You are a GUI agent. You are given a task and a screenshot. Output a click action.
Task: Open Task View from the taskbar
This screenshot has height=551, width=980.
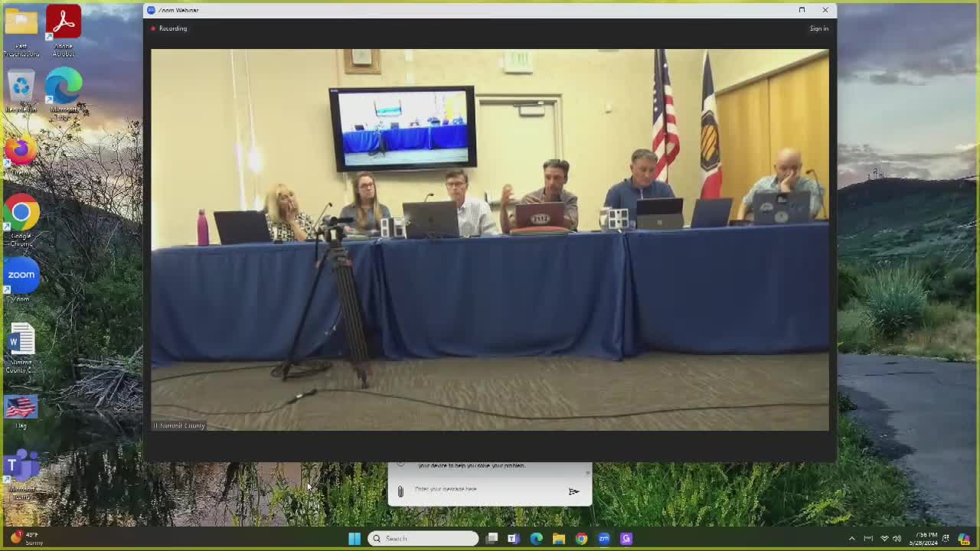point(492,538)
